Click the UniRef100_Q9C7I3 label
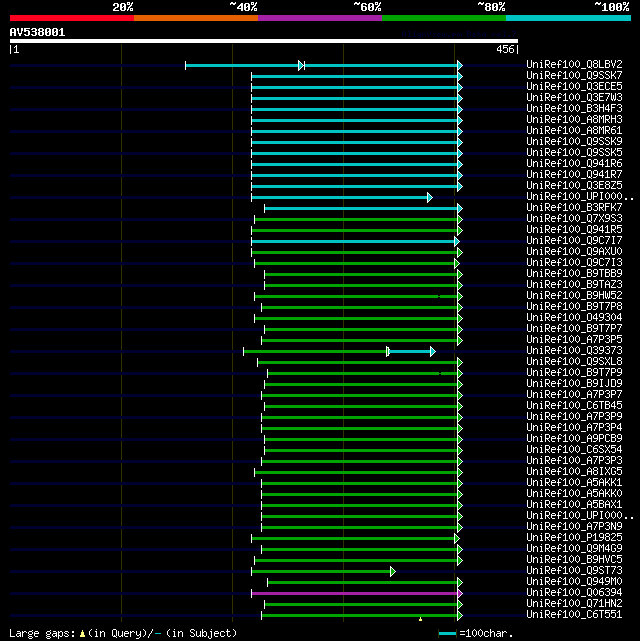The height and width of the screenshot is (641, 640). tap(574, 263)
